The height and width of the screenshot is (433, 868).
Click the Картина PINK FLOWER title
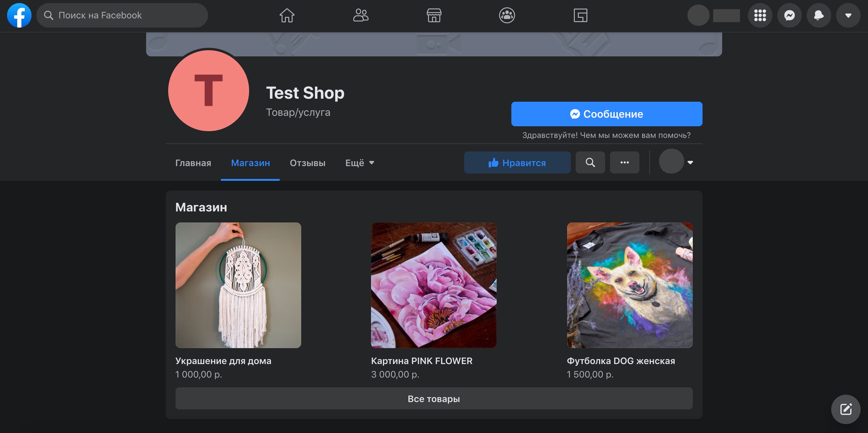coord(422,361)
